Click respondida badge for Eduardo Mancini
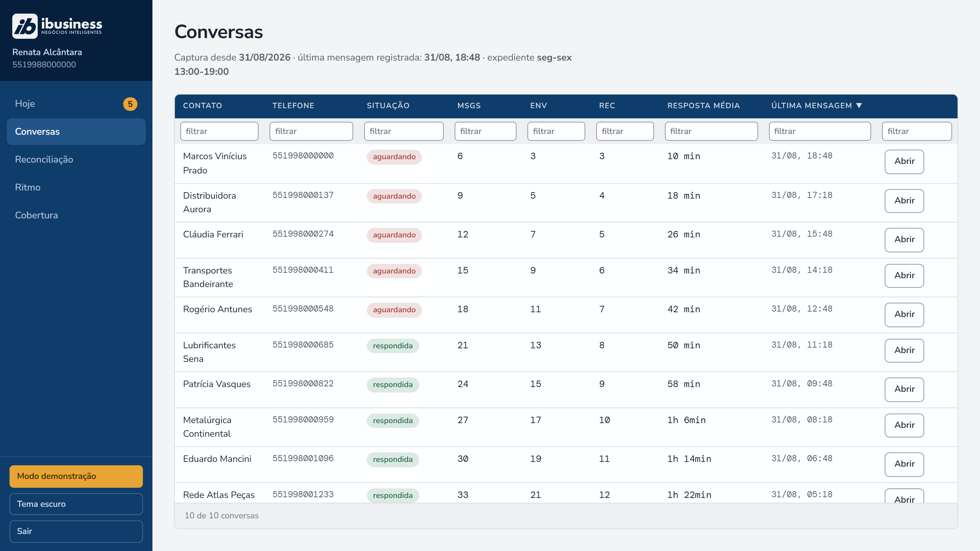The image size is (980, 551). tap(393, 460)
